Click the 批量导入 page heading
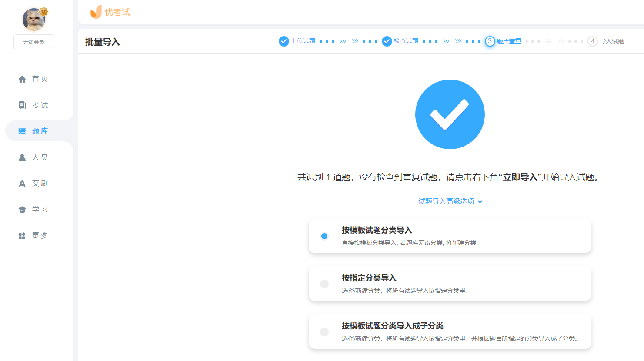The image size is (644, 361). point(103,42)
